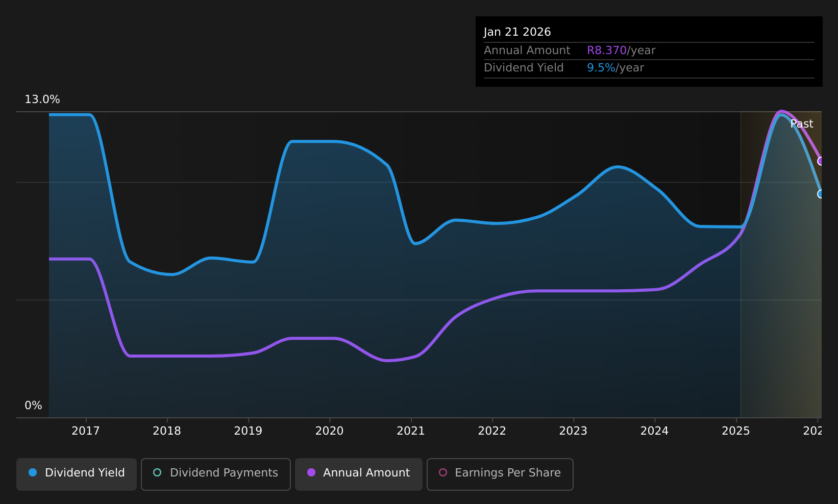Viewport: 838px width, 504px height.
Task: Click the 2018 x-axis label
Action: click(x=167, y=431)
